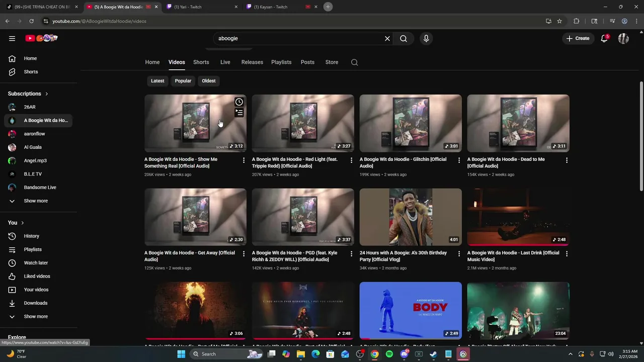644x362 pixels.
Task: Sort videos by Popular
Action: [183, 81]
